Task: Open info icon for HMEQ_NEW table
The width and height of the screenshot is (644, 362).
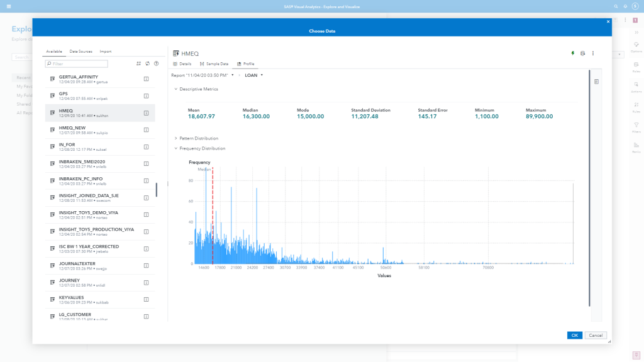Action: tap(146, 130)
